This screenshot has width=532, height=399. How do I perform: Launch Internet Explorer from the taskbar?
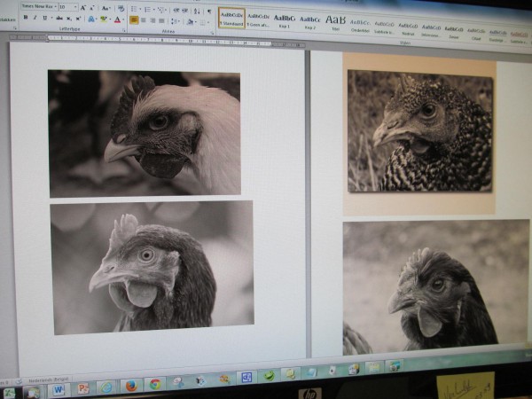point(106,387)
